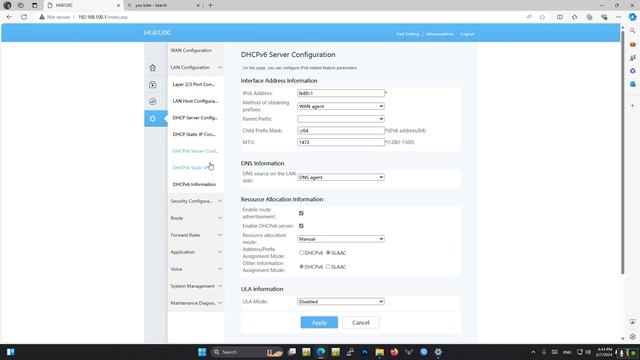Toggle Enable route advertisement checkbox

[x=301, y=213]
